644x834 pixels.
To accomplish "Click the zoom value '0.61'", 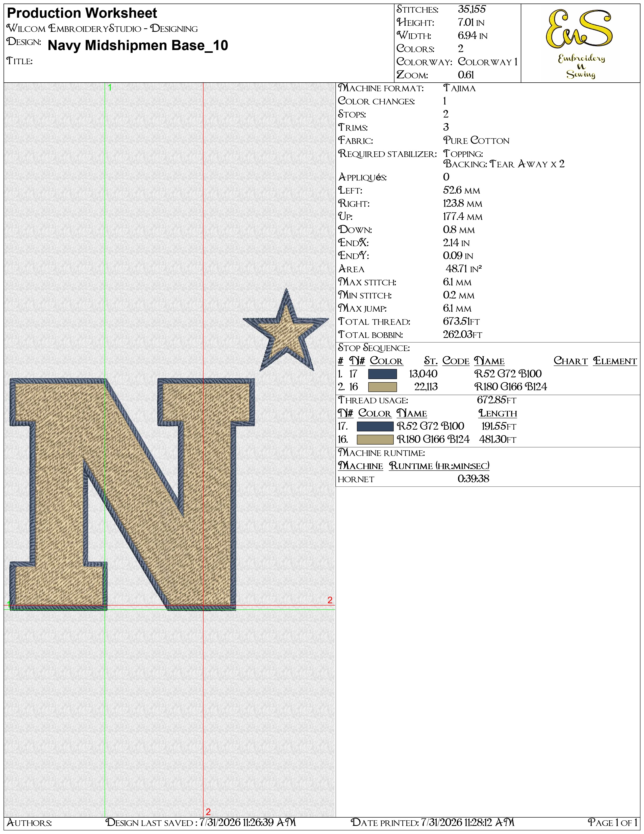I will pyautogui.click(x=466, y=75).
